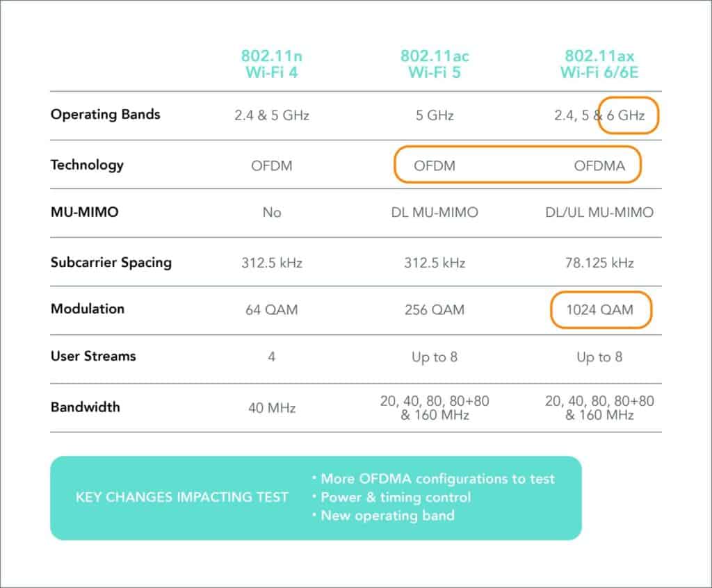Select the Subcarrier Spacing row label

click(111, 263)
